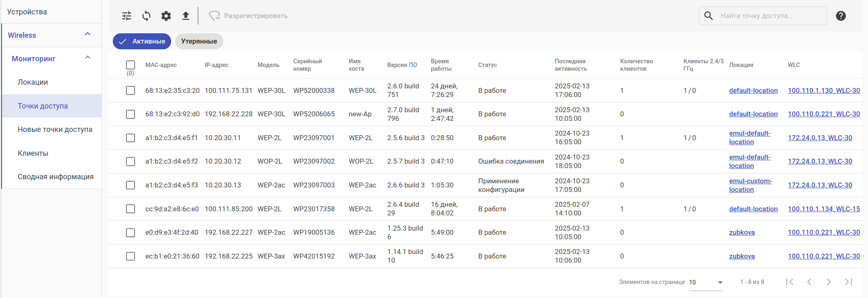Open the table filter settings icon
Image resolution: width=868 pixels, height=298 pixels.
[x=127, y=16]
